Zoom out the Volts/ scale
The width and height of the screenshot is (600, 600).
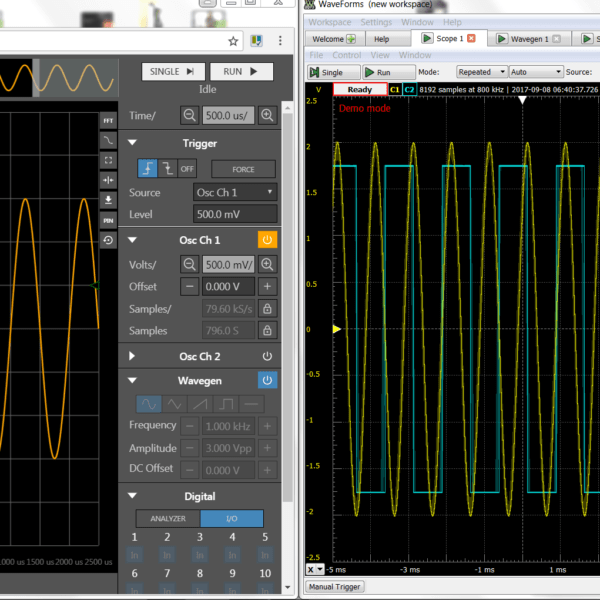click(x=189, y=264)
